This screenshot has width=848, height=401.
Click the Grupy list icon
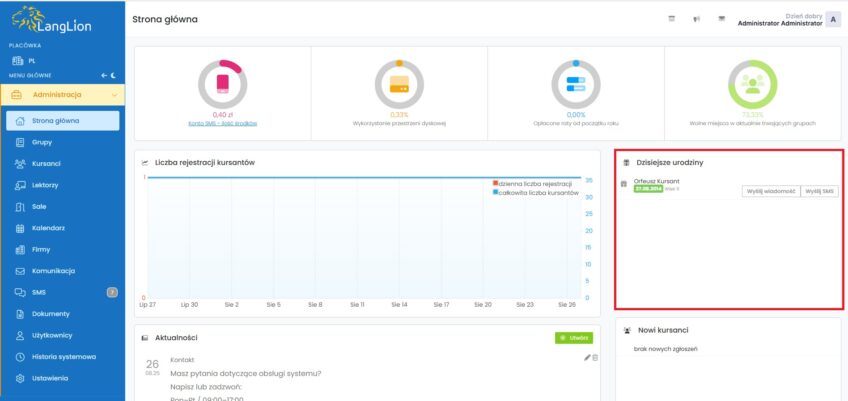point(21,142)
